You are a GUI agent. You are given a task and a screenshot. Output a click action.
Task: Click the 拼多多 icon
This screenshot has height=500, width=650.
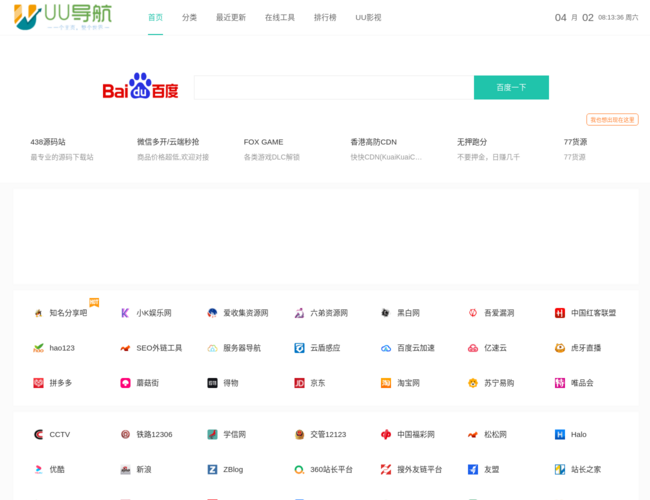pos(39,383)
